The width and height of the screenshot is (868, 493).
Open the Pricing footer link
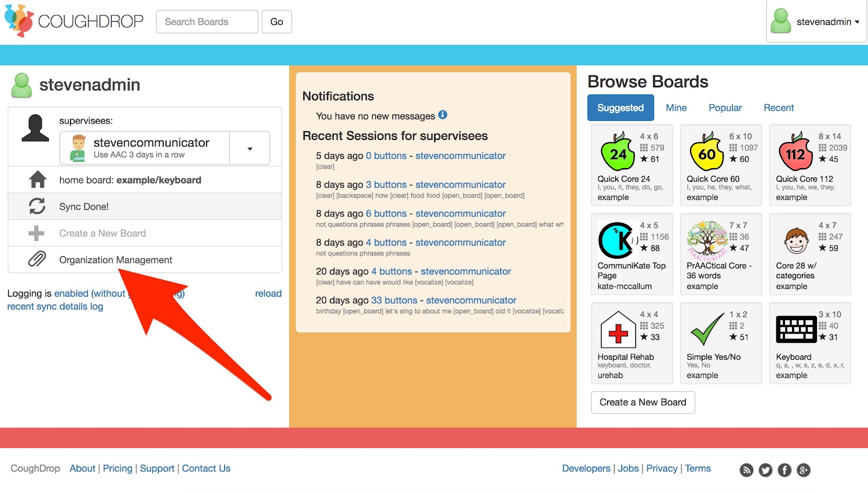[118, 468]
